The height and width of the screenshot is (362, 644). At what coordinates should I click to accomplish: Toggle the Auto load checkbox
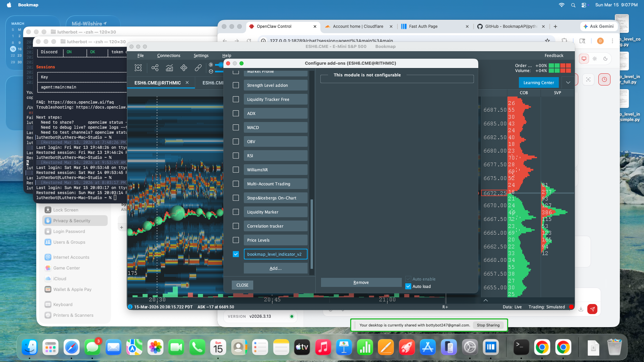coord(408,286)
